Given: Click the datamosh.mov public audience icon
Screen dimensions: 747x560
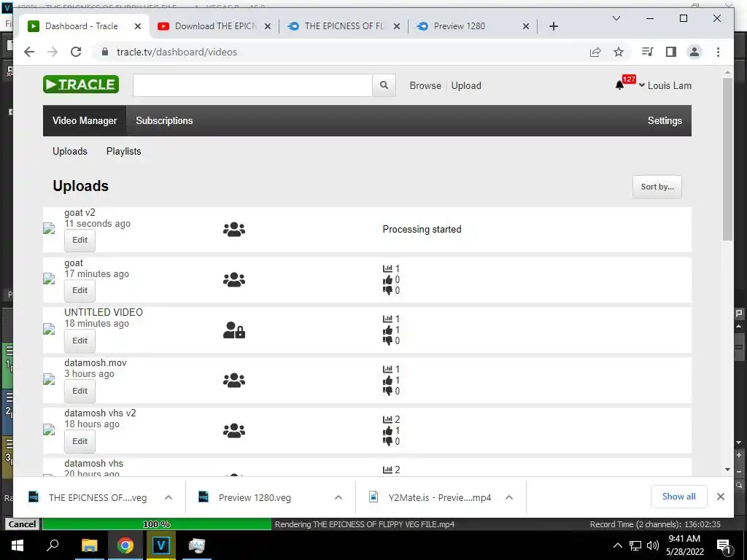Looking at the screenshot, I should (234, 380).
